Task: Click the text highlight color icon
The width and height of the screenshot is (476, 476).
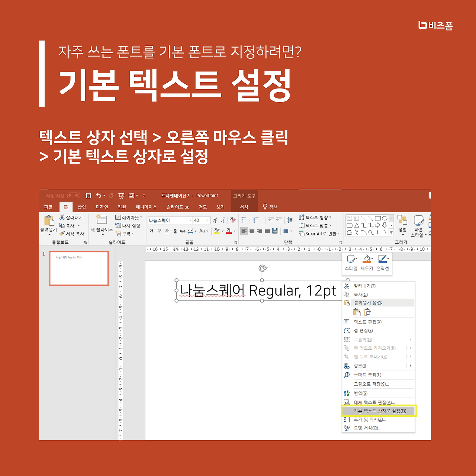Action: pos(217,231)
